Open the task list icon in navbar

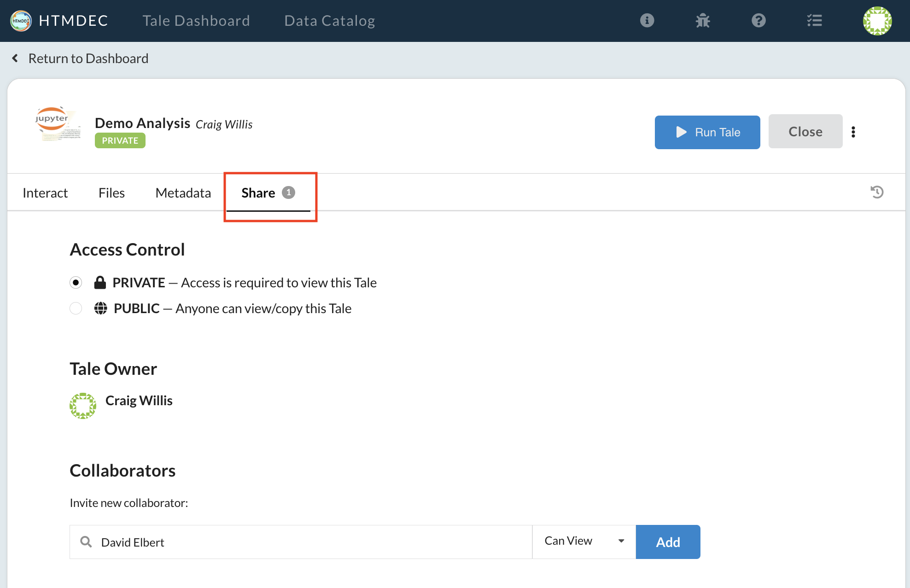814,21
